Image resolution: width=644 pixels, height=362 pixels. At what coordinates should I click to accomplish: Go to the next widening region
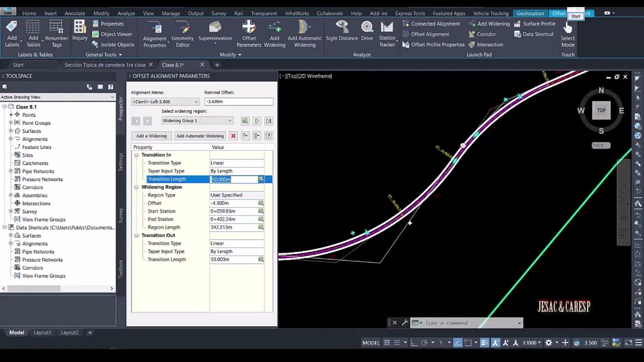pyautogui.click(x=257, y=121)
